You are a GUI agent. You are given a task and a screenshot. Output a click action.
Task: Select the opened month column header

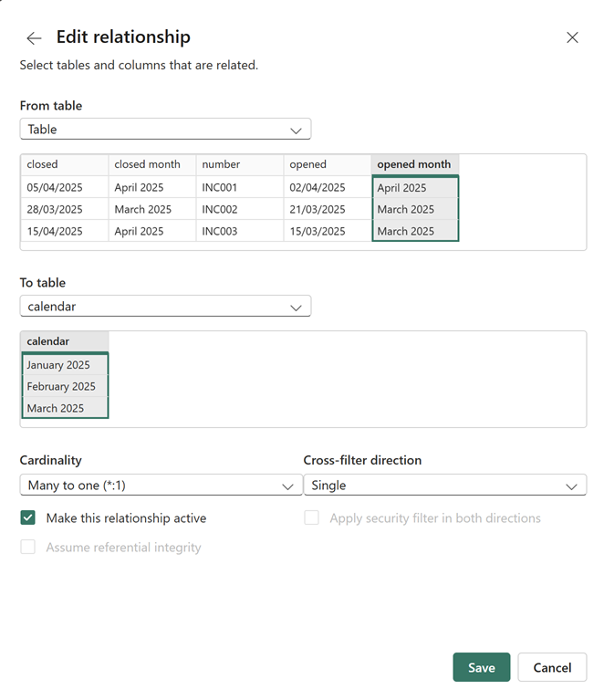(x=414, y=165)
